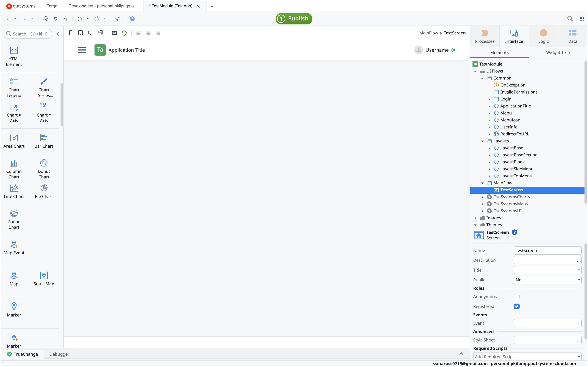Toggle tablet preview mode
Viewport: 588px width, 367px height.
point(81,33)
